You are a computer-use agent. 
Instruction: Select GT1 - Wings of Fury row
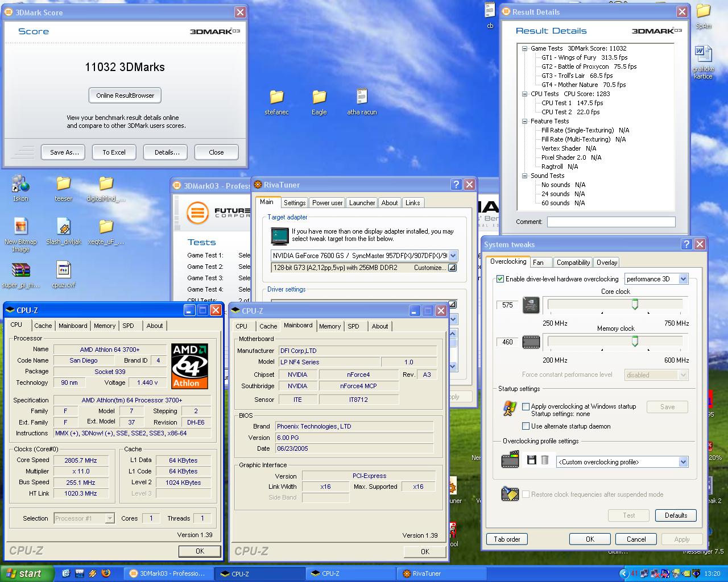[584, 57]
